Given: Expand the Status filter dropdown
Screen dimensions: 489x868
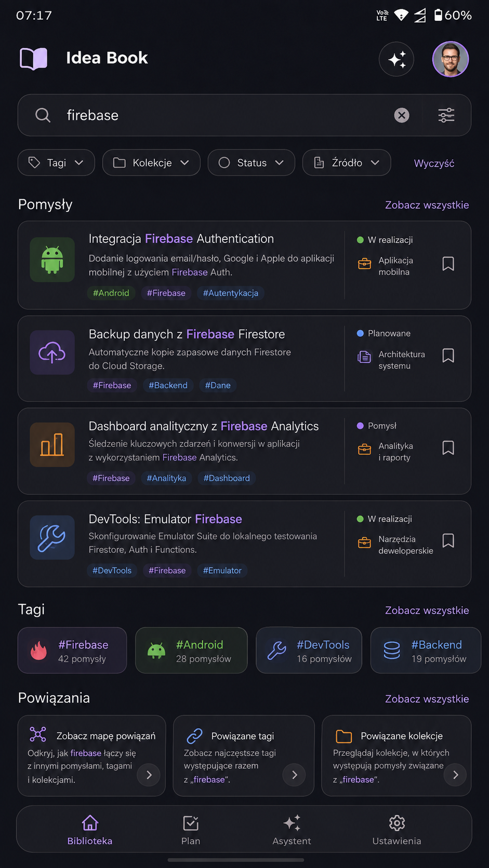Looking at the screenshot, I should (x=252, y=162).
